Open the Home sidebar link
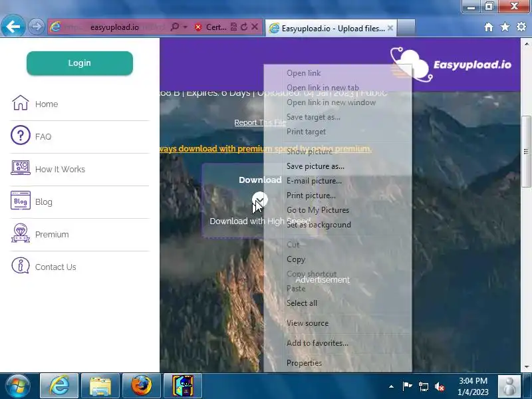Image resolution: width=532 pixels, height=399 pixels. 47,104
